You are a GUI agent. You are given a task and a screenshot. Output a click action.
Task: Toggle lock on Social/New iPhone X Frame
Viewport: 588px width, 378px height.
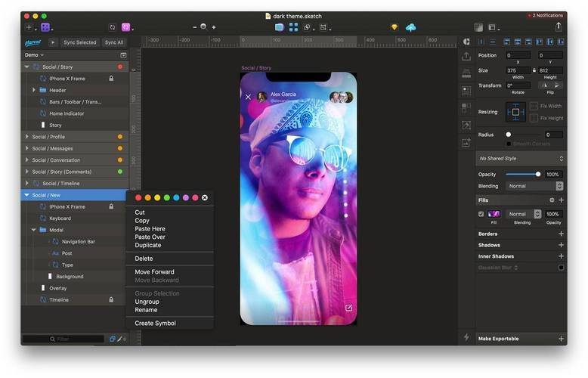[x=111, y=206]
